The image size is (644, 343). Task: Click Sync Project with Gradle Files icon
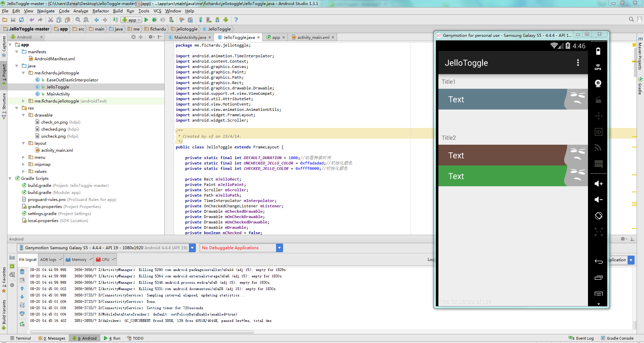click(201, 20)
